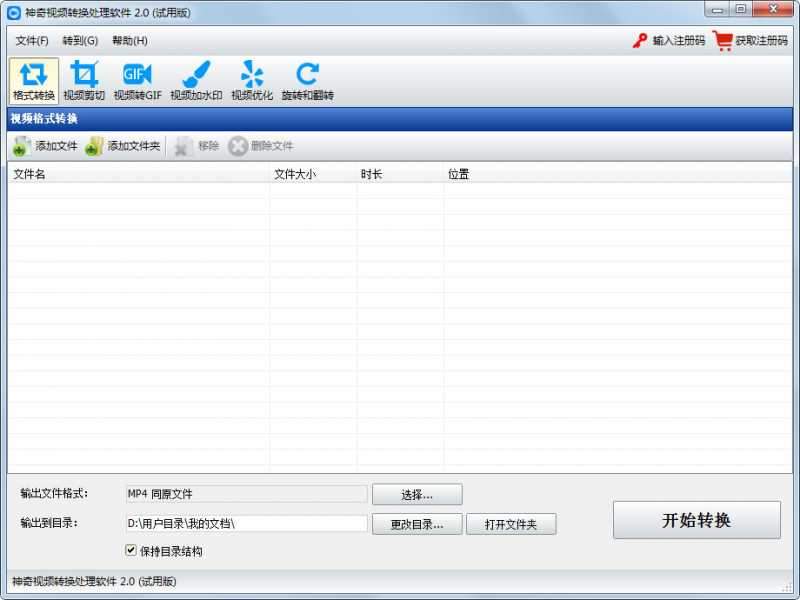This screenshot has width=800, height=600.
Task: Open the 视频加水印 watermark tool
Action: click(x=195, y=81)
